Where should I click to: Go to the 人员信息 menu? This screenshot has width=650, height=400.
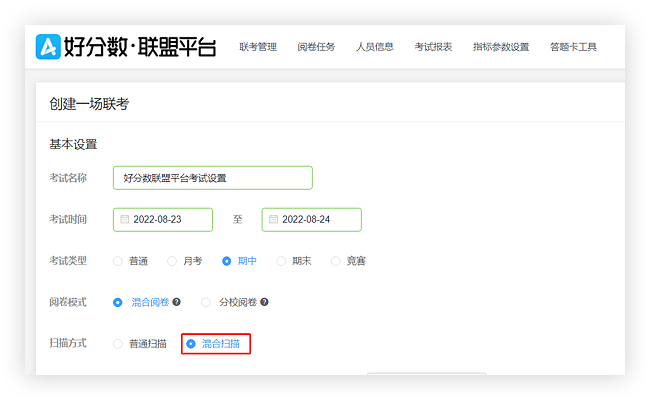pos(375,47)
